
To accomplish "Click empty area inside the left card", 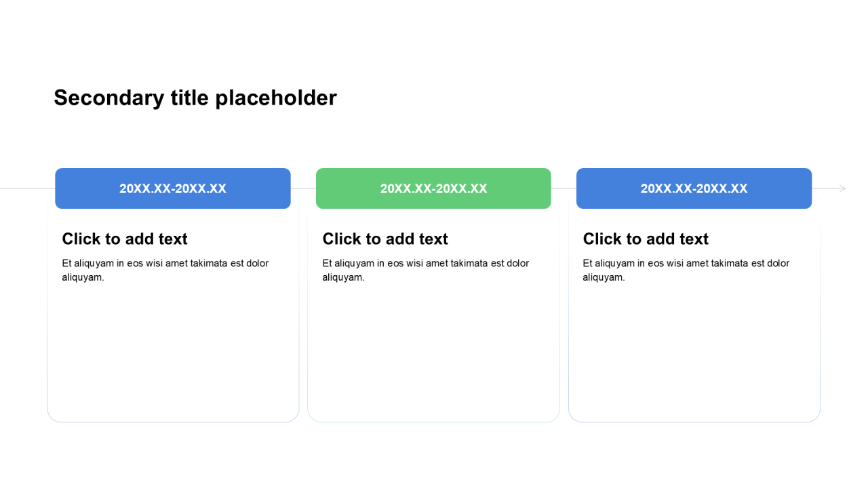I will tap(173, 352).
